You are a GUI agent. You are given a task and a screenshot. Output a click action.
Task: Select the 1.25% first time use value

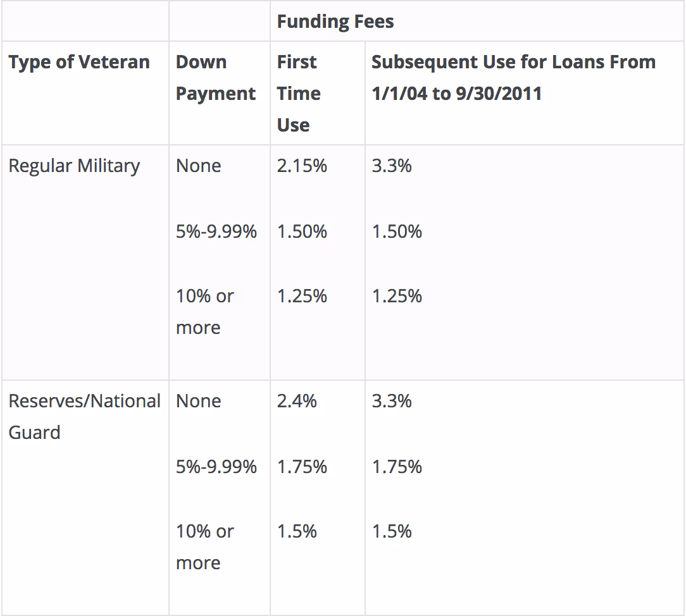pyautogui.click(x=302, y=296)
